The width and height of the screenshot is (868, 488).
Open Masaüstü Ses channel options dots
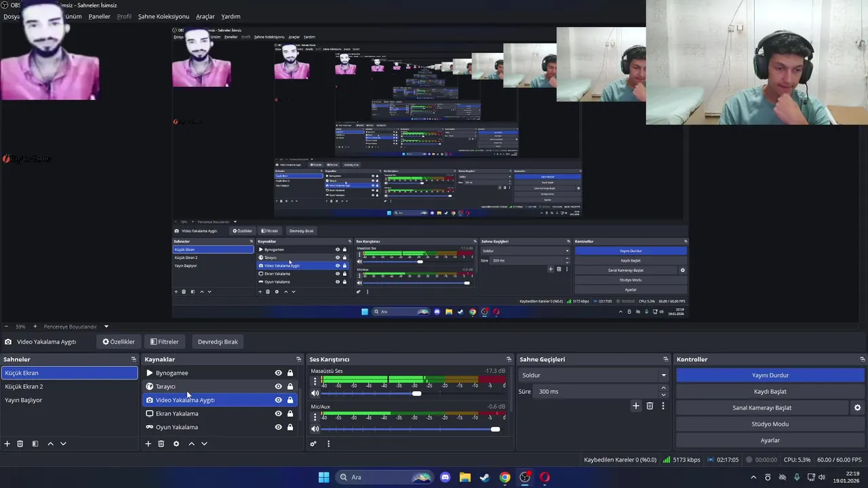(315, 382)
